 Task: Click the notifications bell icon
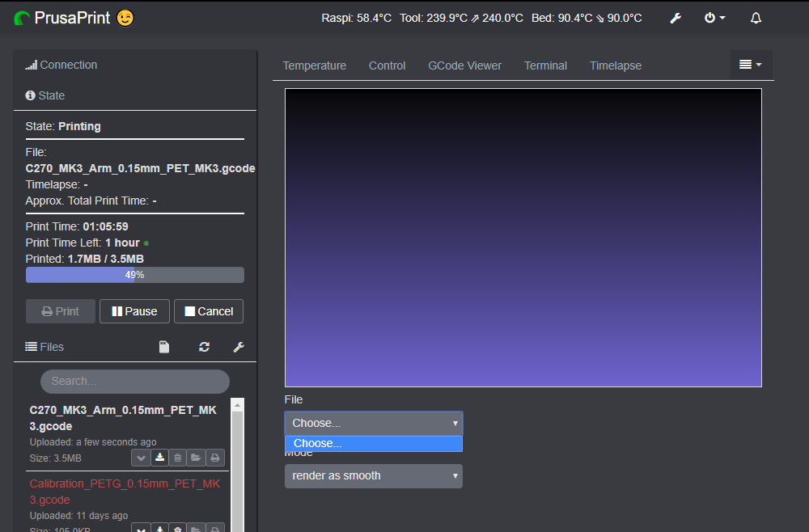click(x=756, y=18)
